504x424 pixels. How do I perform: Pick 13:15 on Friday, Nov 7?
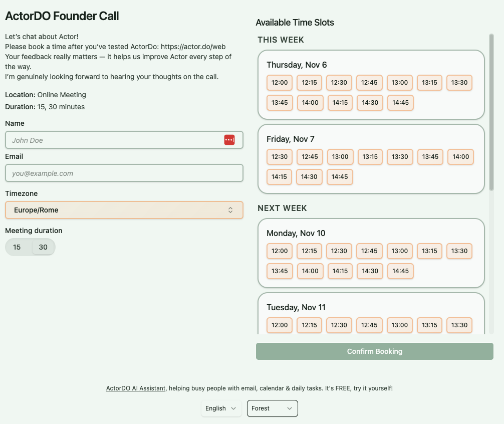(370, 157)
